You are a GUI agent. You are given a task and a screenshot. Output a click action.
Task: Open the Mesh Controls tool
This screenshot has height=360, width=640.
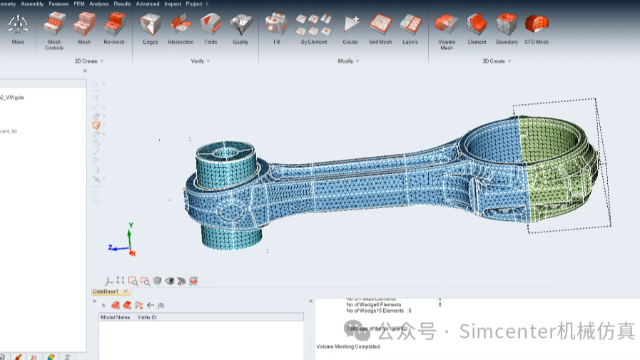(x=54, y=31)
